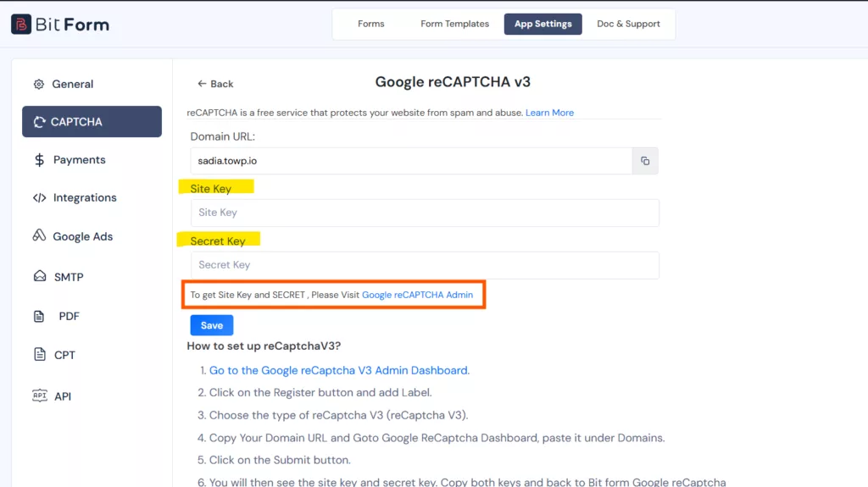Click the Save button

[211, 325]
